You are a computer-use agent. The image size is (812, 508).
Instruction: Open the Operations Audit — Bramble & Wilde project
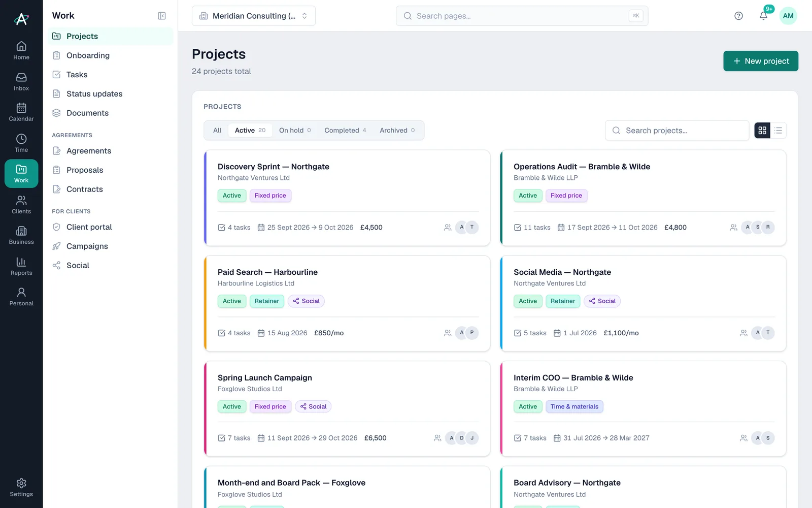point(643,198)
